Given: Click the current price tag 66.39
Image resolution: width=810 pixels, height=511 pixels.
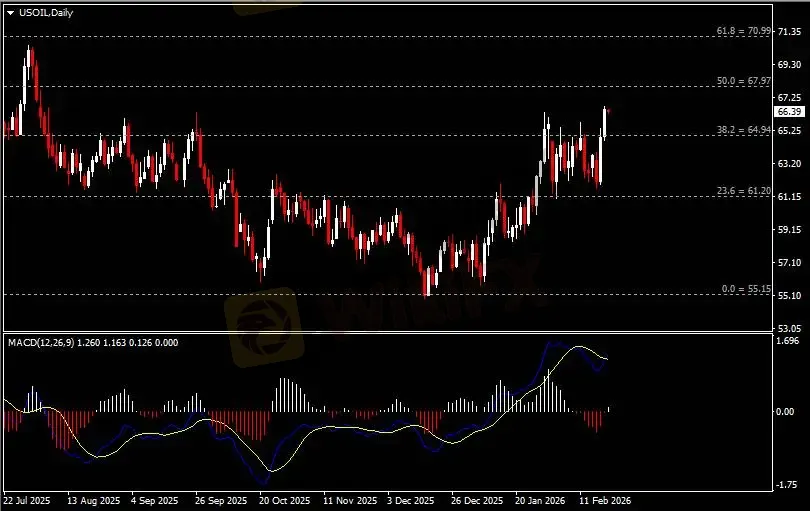Looking at the screenshot, I should 789,112.
